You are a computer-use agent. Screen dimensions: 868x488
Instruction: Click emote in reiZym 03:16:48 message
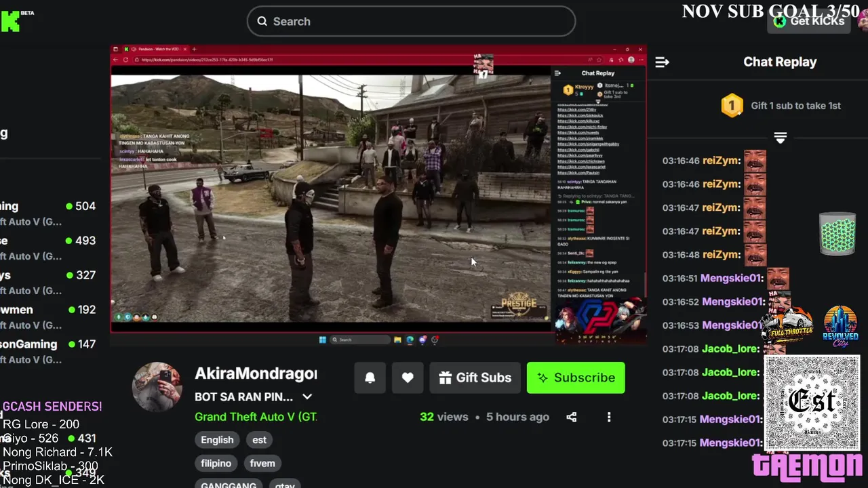coord(755,255)
